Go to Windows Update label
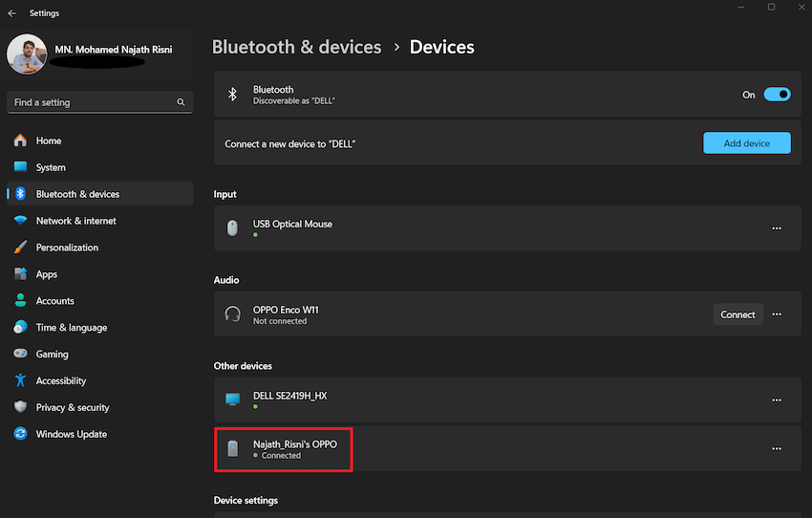 coord(71,435)
